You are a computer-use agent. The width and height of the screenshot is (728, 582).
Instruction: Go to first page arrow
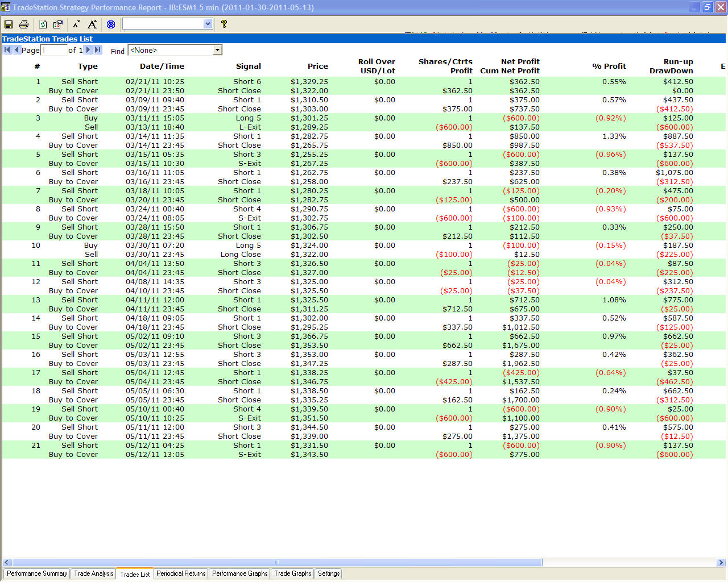tap(7, 50)
